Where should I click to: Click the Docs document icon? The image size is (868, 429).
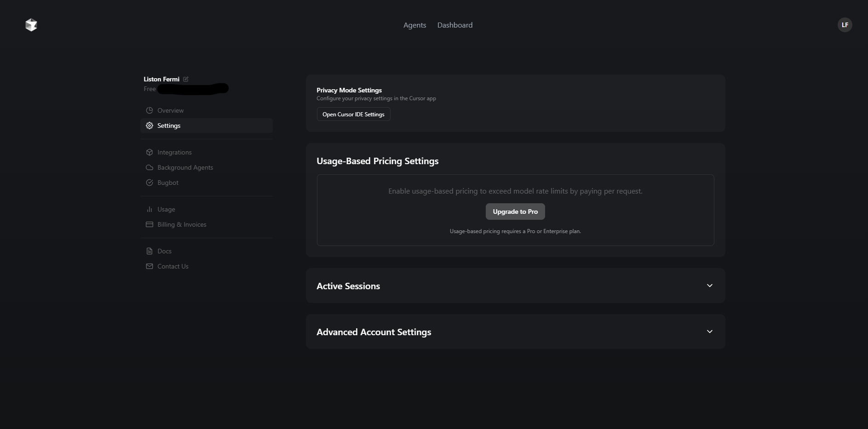point(149,251)
